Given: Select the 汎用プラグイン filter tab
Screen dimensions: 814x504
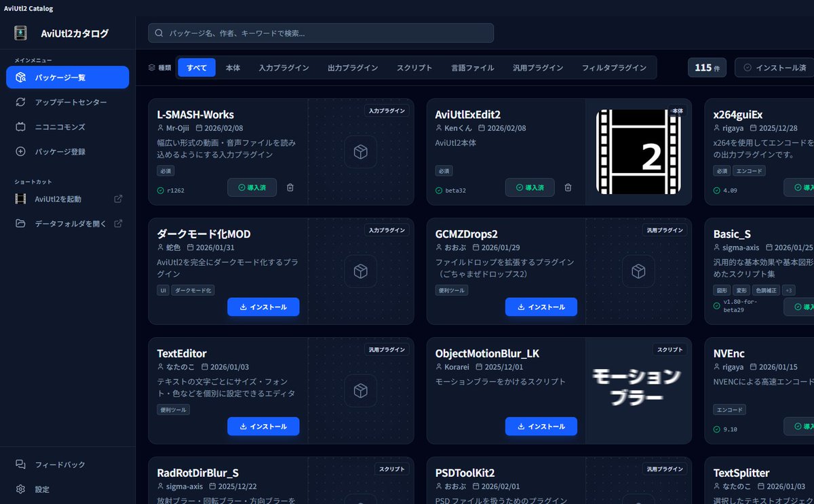Looking at the screenshot, I should (x=538, y=68).
